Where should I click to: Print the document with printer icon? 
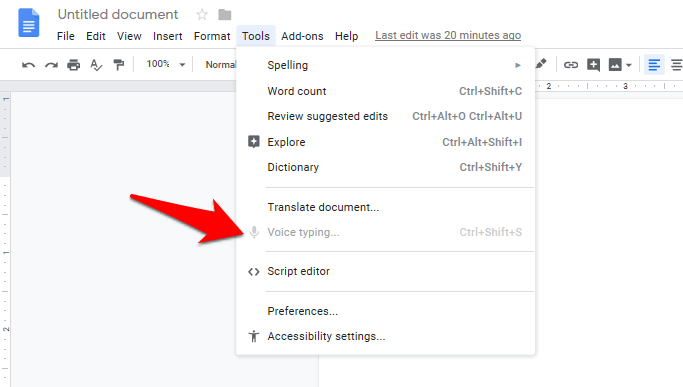(74, 65)
